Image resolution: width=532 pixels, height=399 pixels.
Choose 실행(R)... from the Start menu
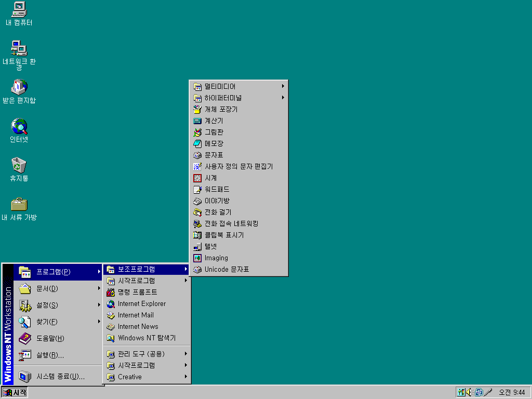click(x=58, y=355)
